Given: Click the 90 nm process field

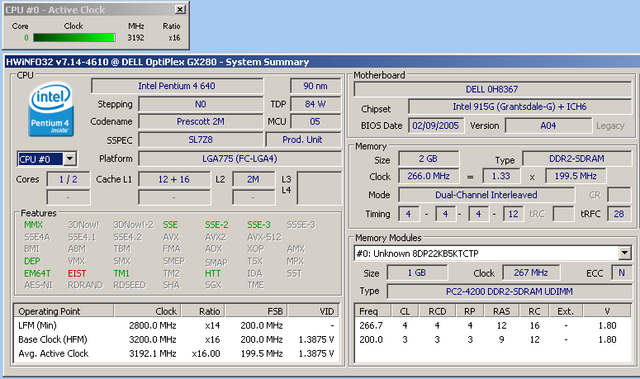Looking at the screenshot, I should coord(315,86).
